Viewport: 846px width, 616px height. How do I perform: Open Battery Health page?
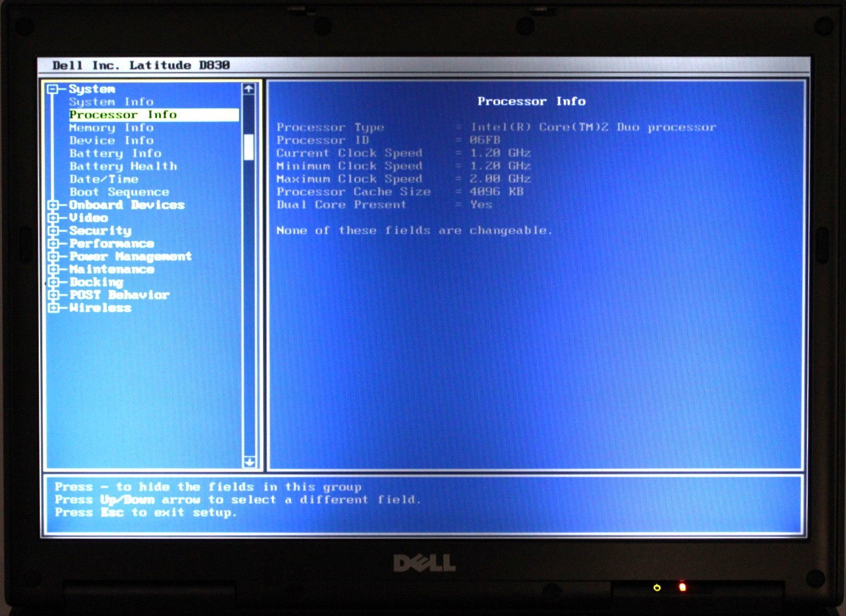124,166
